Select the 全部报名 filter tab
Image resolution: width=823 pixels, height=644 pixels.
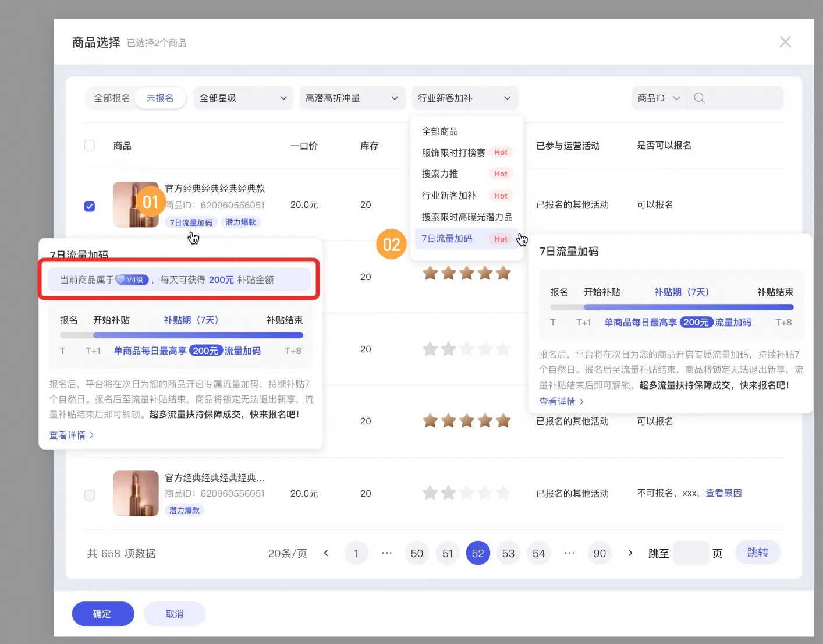(112, 98)
